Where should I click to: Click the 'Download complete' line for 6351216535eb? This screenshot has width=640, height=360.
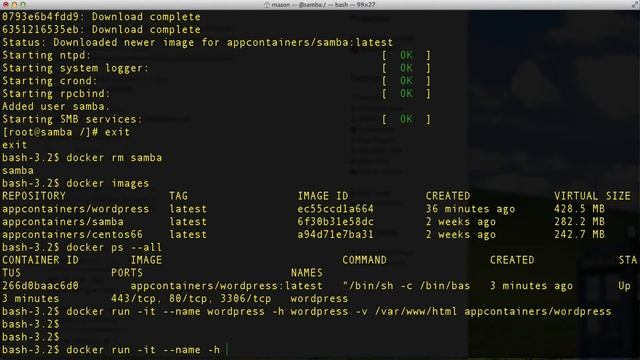(x=101, y=29)
